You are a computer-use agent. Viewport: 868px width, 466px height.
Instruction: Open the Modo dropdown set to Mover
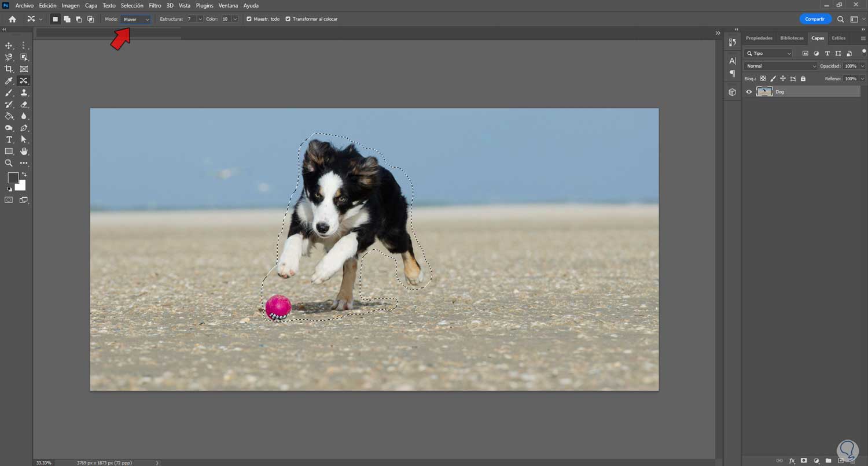click(137, 19)
